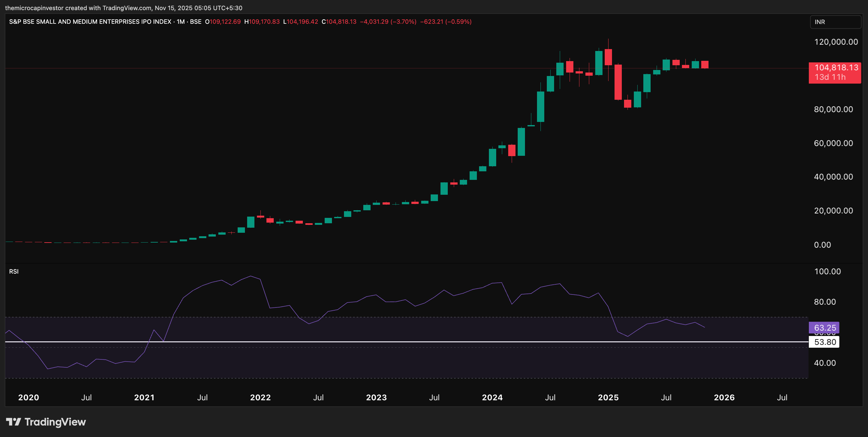Screen dimensions: 868x437
Task: Click the 40.00 RSI scale label
Action: coord(825,363)
